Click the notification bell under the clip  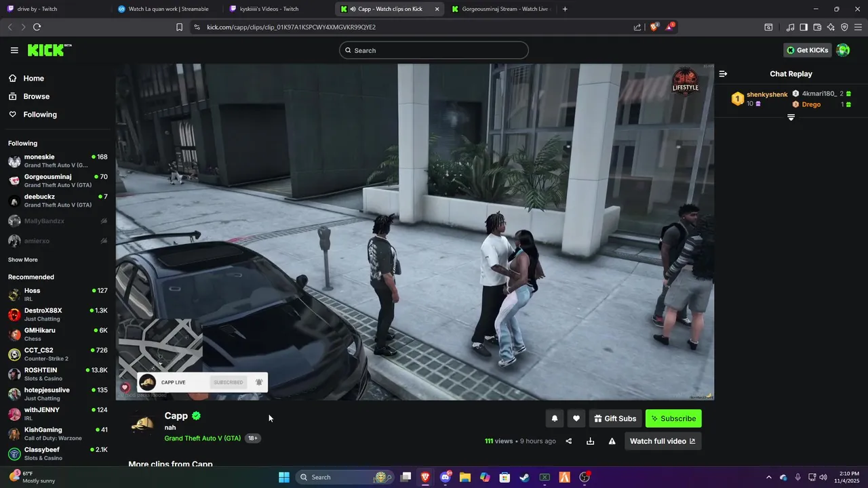click(554, 418)
